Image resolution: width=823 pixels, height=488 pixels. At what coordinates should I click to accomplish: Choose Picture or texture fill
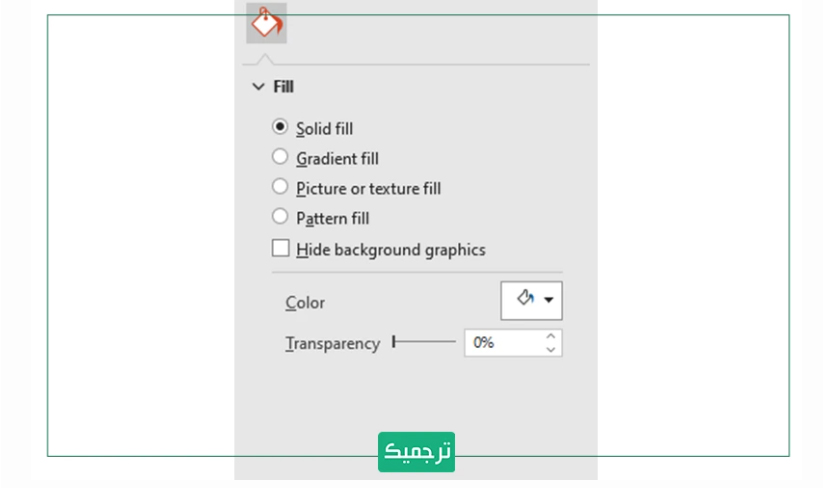click(280, 187)
